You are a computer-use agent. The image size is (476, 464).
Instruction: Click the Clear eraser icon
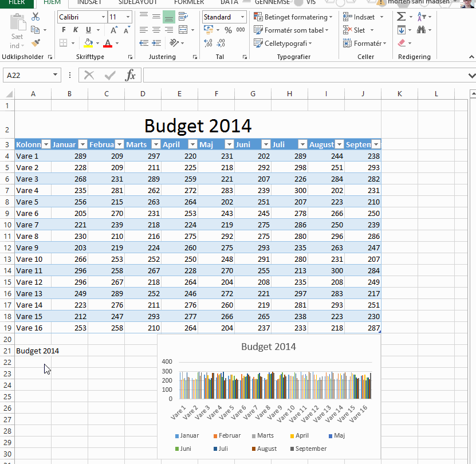[402, 44]
